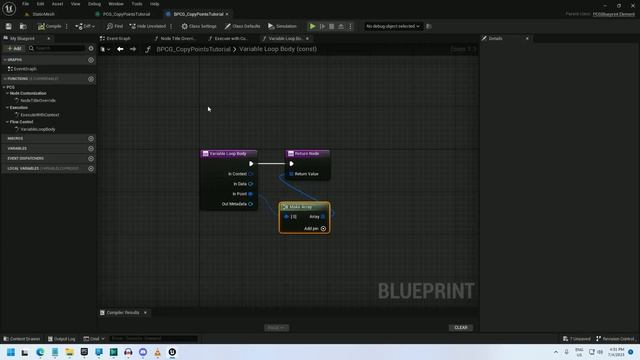The width and height of the screenshot is (640, 360).
Task: Add a new macro with plus icon
Action: [x=91, y=139]
